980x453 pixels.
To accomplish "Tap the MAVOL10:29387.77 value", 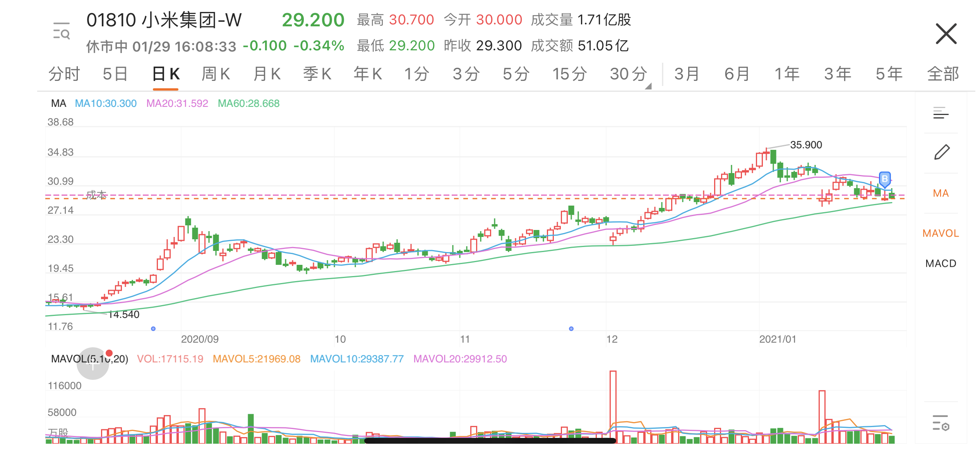I will [357, 359].
